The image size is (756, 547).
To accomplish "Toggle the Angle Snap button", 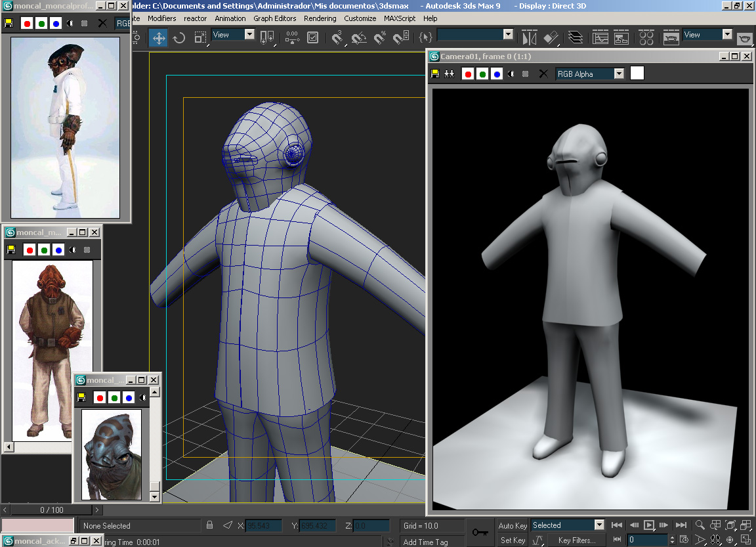I will [359, 37].
